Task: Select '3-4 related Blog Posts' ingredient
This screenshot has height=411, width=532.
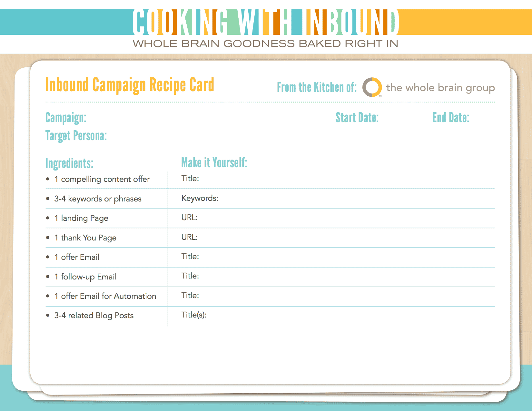Action: pyautogui.click(x=94, y=316)
